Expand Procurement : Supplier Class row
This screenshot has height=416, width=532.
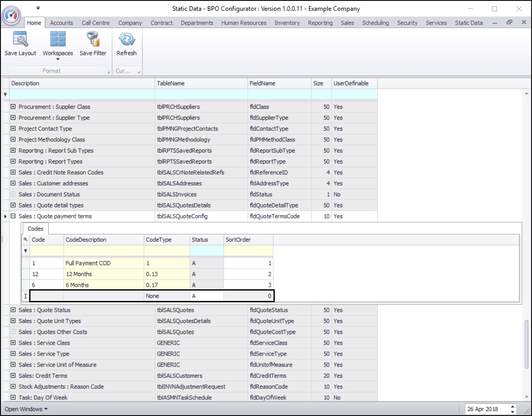pos(13,107)
